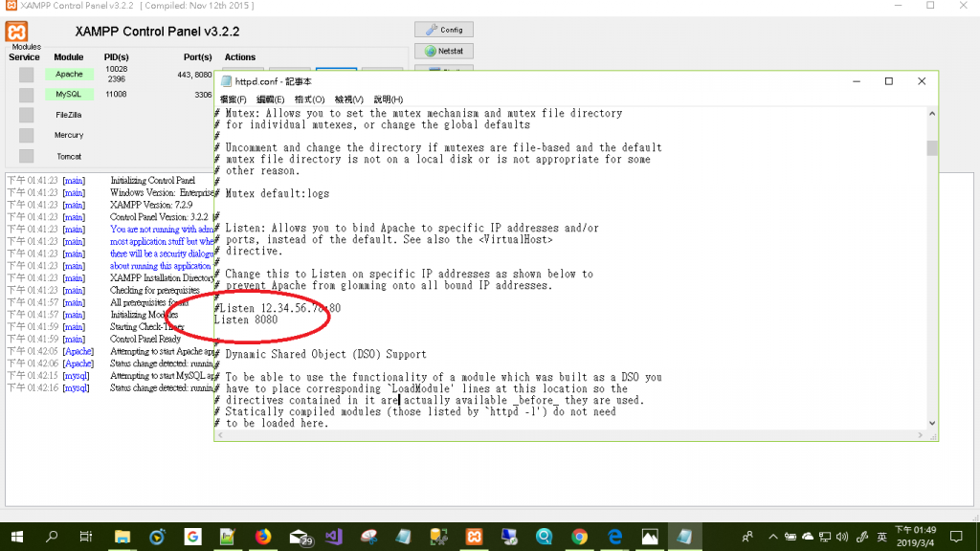Click the Netstat globe icon

point(430,52)
